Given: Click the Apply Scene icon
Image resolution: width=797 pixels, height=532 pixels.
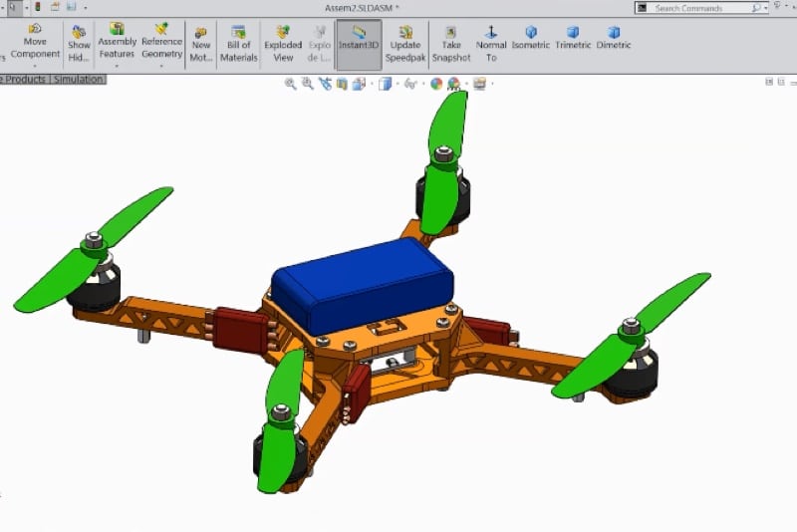Looking at the screenshot, I should 453,84.
